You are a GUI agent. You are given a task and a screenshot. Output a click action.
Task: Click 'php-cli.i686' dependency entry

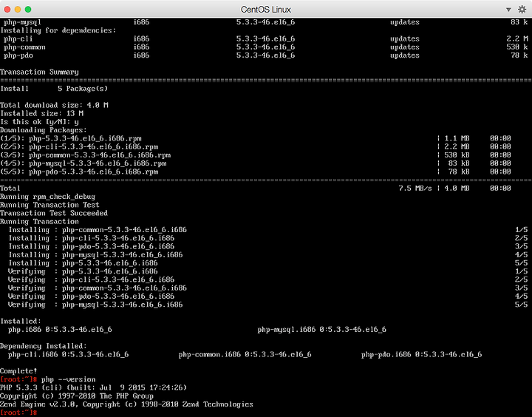[68, 354]
